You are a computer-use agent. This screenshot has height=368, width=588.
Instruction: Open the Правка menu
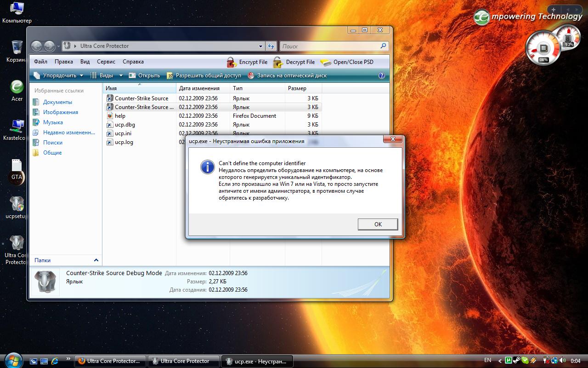click(63, 62)
